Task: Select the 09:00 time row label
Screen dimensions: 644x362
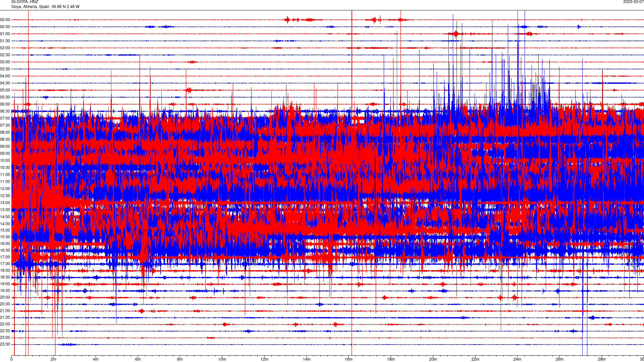Action: (x=5, y=146)
